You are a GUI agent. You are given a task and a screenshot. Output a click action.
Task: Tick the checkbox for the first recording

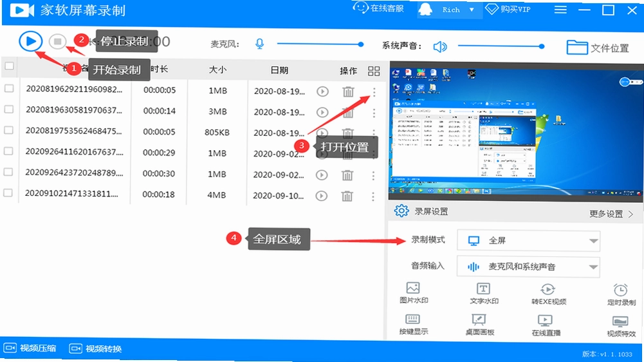point(8,88)
